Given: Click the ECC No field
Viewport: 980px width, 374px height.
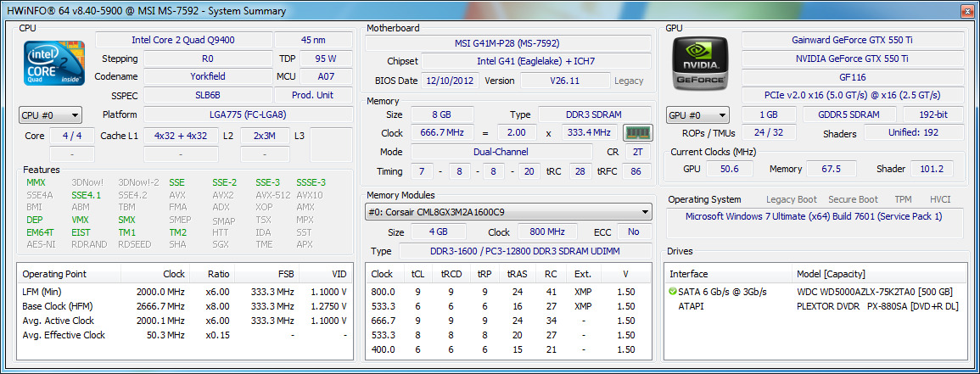Looking at the screenshot, I should [634, 232].
